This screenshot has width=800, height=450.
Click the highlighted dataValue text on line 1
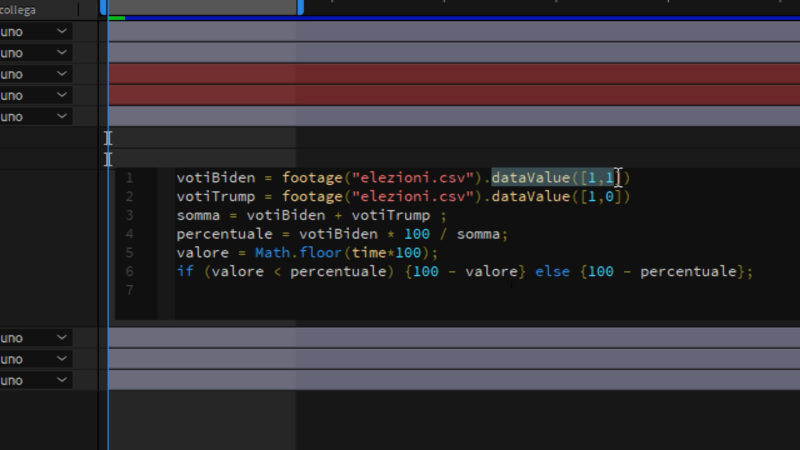530,178
